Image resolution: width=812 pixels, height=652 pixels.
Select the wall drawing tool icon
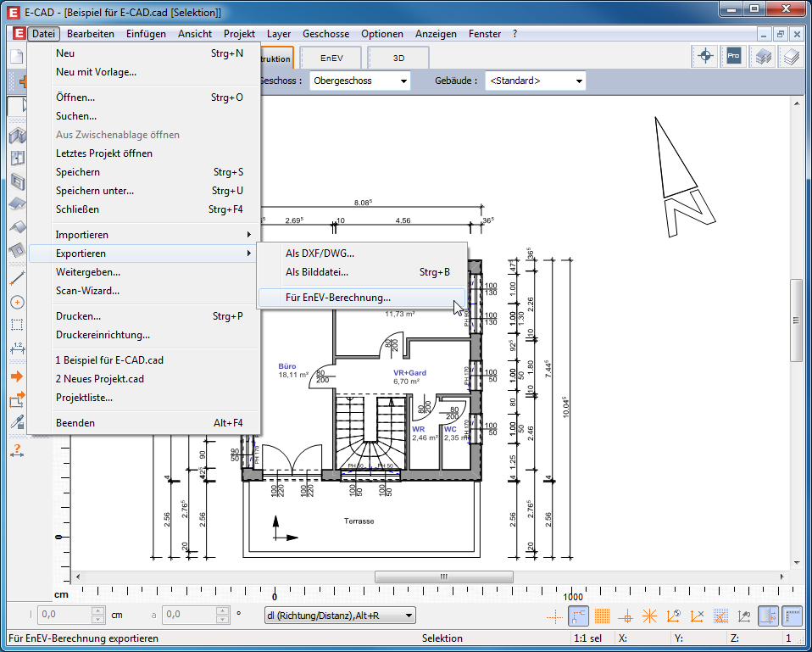[x=17, y=135]
